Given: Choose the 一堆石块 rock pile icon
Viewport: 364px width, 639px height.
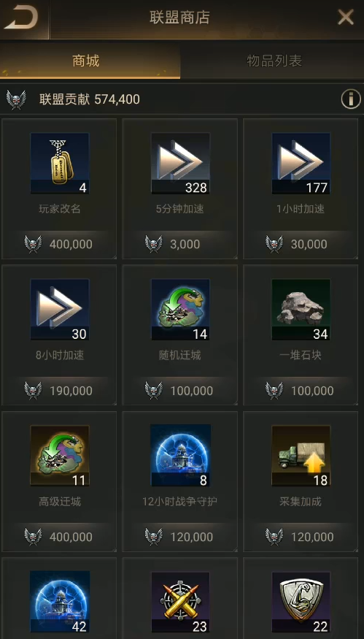Looking at the screenshot, I should pyautogui.click(x=301, y=310).
